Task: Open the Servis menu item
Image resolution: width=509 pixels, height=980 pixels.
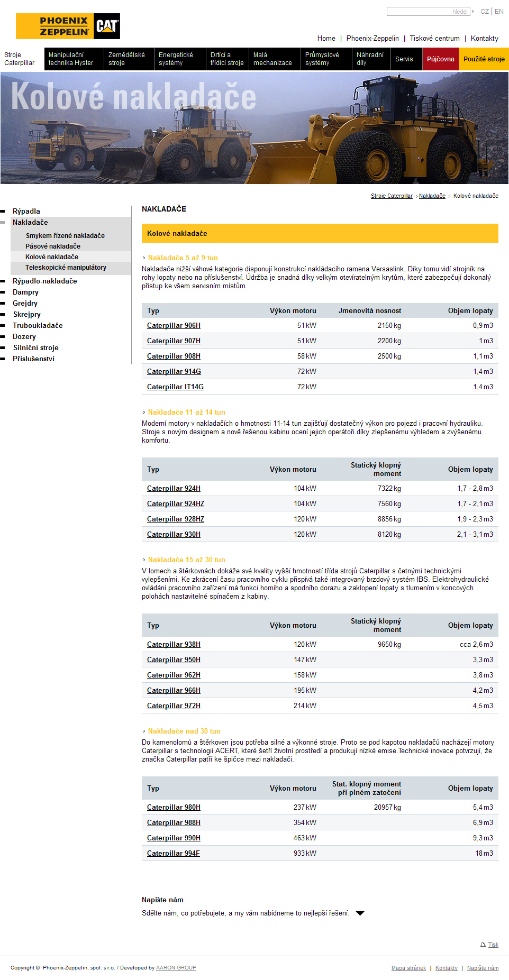Action: pyautogui.click(x=406, y=59)
